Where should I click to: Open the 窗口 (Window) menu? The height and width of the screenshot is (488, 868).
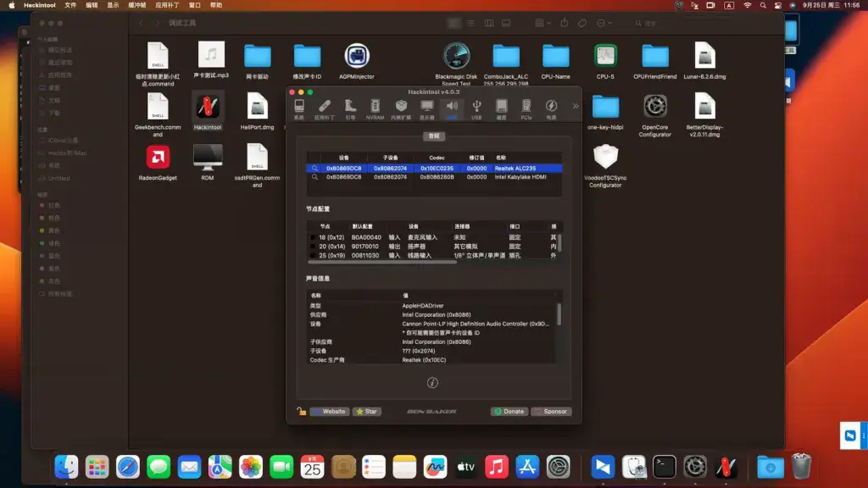[195, 5]
